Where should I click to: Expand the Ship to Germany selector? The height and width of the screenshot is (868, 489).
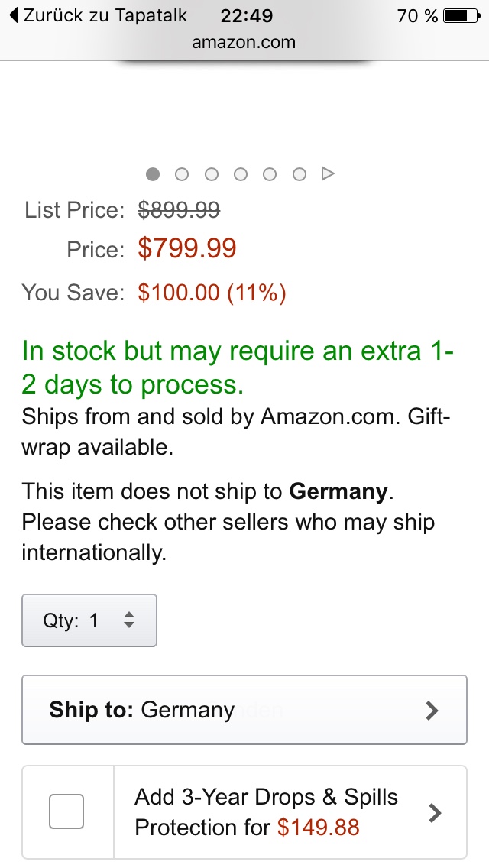pos(244,710)
